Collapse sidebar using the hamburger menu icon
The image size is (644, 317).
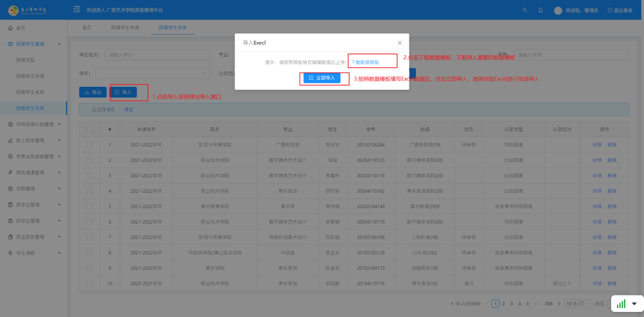(77, 10)
